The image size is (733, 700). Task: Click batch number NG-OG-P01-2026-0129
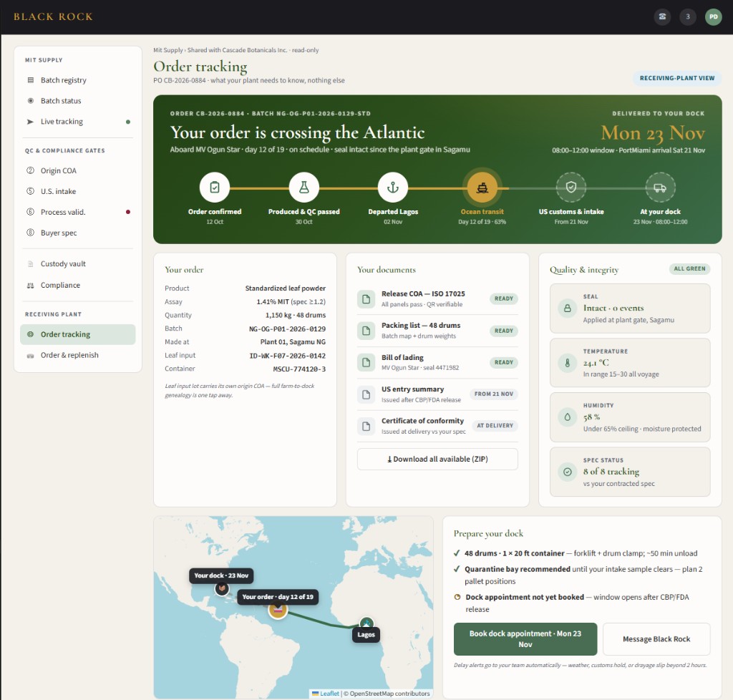click(x=287, y=329)
